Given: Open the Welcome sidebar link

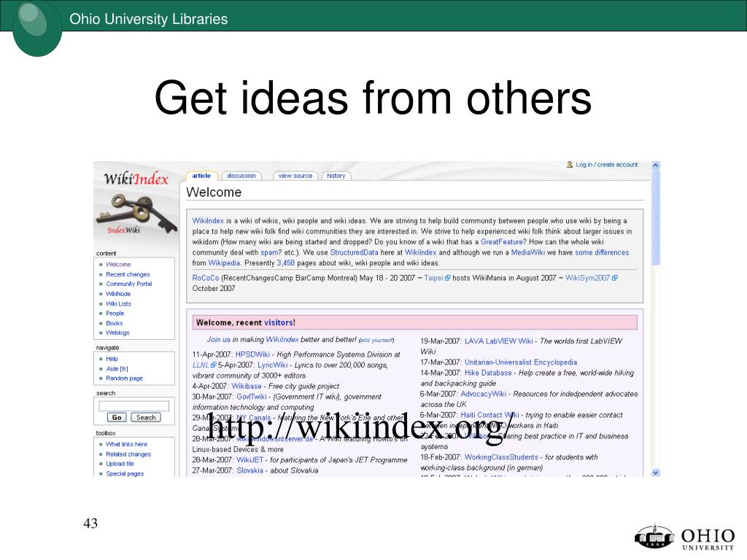Looking at the screenshot, I should 118,264.
